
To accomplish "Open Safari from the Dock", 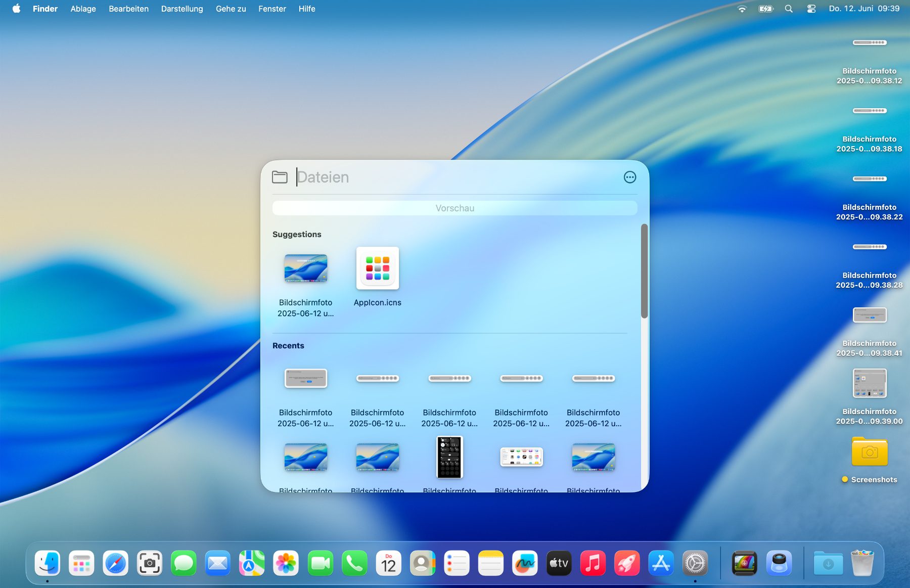I will (115, 563).
